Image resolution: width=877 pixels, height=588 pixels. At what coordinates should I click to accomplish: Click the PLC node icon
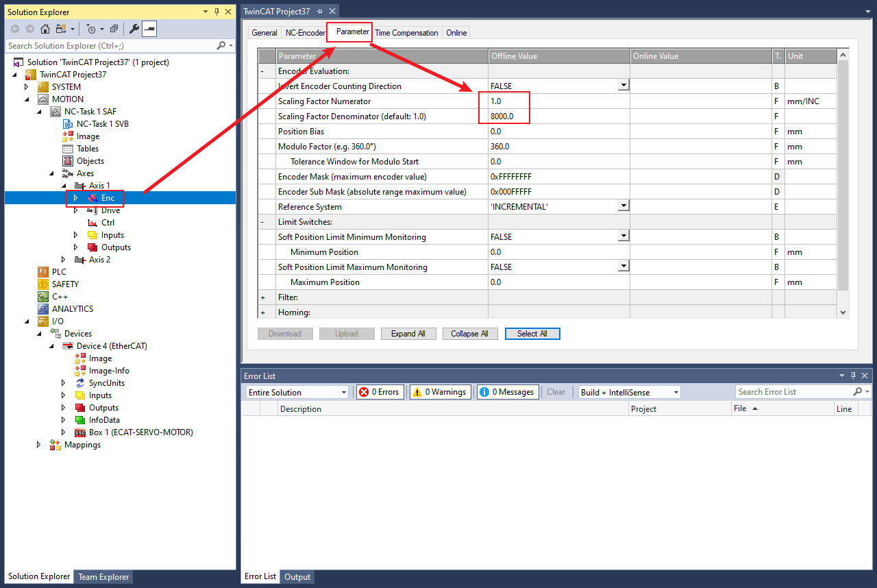pos(42,272)
